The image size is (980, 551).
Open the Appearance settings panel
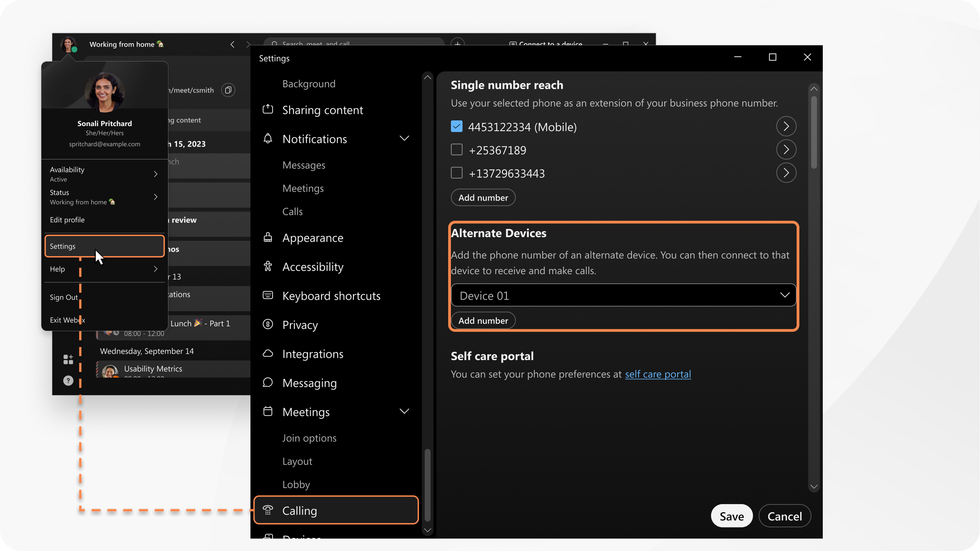pos(312,237)
